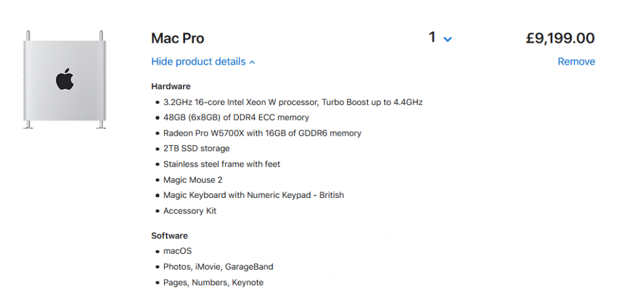
Task: Click the Accessory Kit item
Action: 190,211
